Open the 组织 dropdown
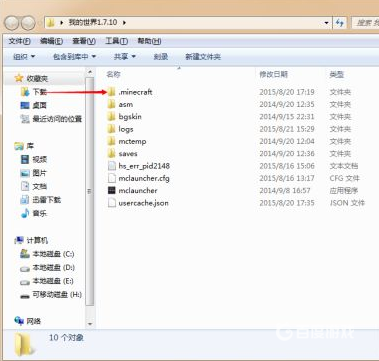This screenshot has width=379, height=361. (24, 57)
